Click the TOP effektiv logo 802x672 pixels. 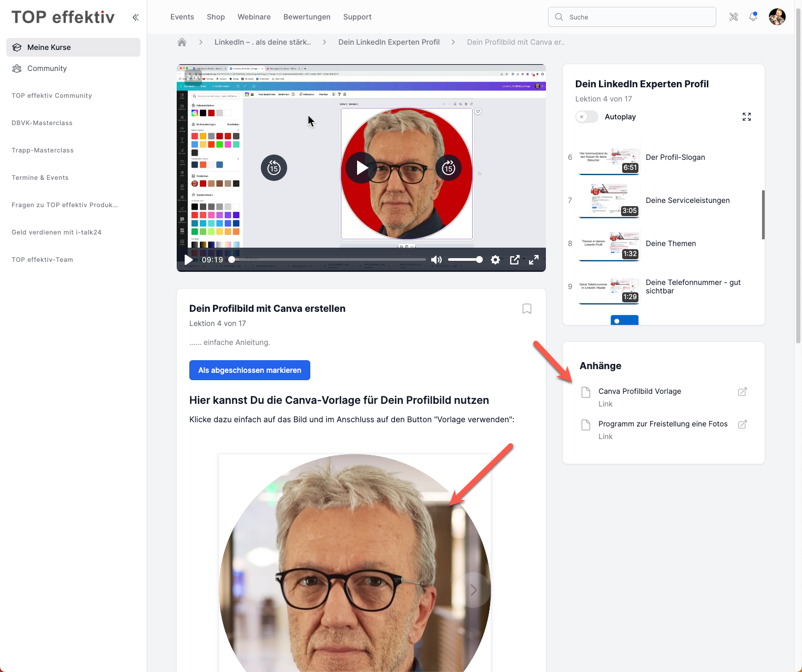(x=63, y=17)
